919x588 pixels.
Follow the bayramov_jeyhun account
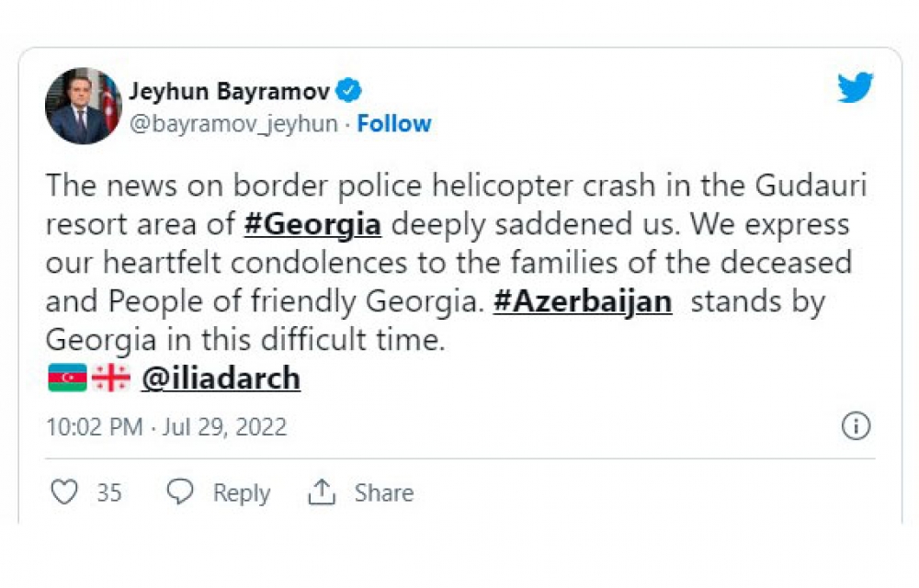394,124
